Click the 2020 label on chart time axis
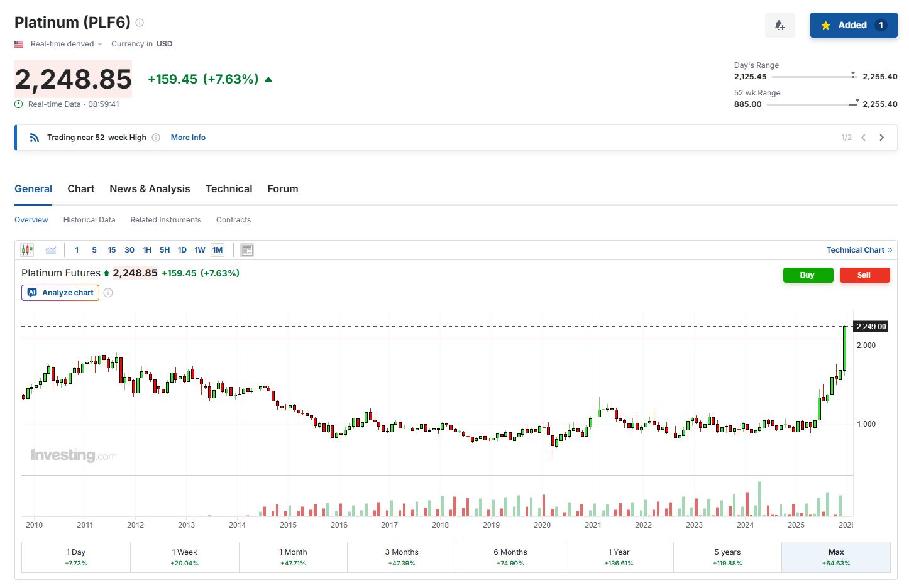Screen dimensions: 909x588 tap(542, 525)
